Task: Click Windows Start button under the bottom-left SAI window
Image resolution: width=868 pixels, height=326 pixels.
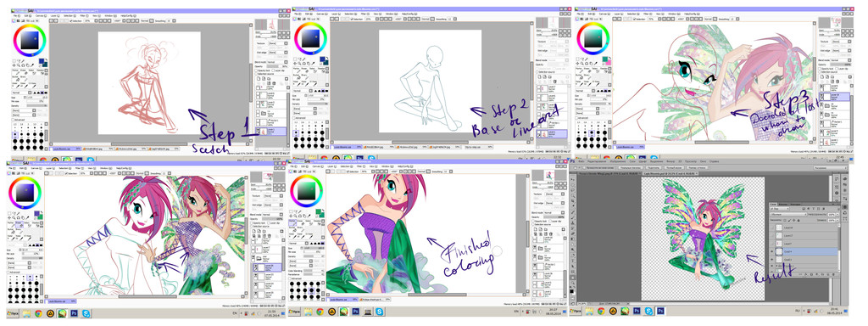Action: [14, 313]
